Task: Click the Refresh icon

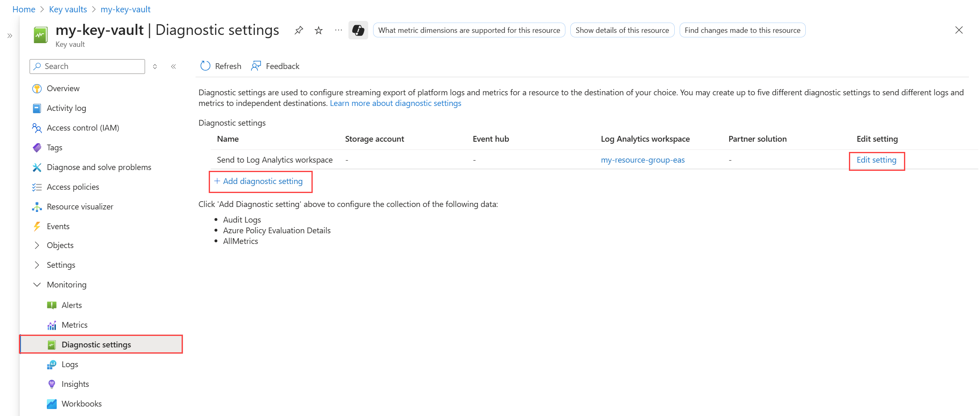Action: [205, 66]
